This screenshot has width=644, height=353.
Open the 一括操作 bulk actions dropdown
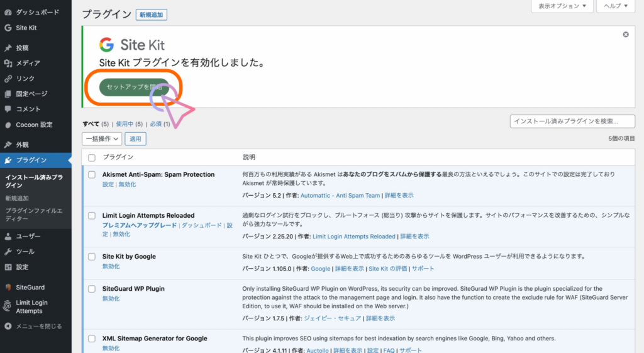point(101,138)
